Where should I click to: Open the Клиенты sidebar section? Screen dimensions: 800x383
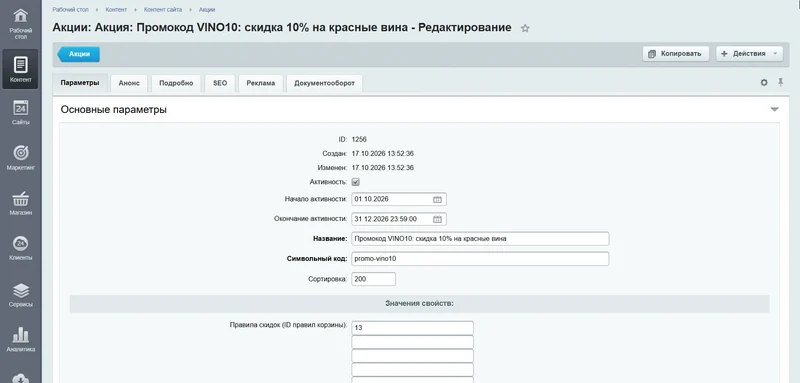[x=20, y=248]
